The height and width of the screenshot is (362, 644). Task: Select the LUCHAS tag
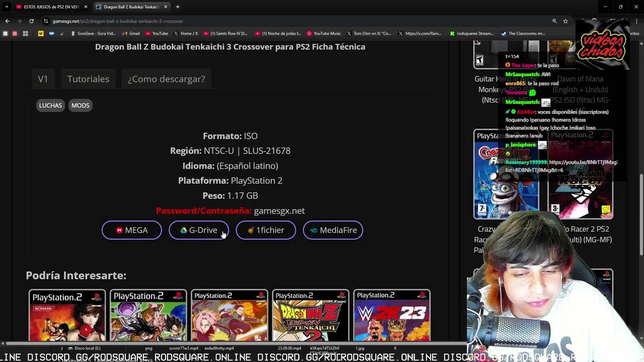point(50,106)
